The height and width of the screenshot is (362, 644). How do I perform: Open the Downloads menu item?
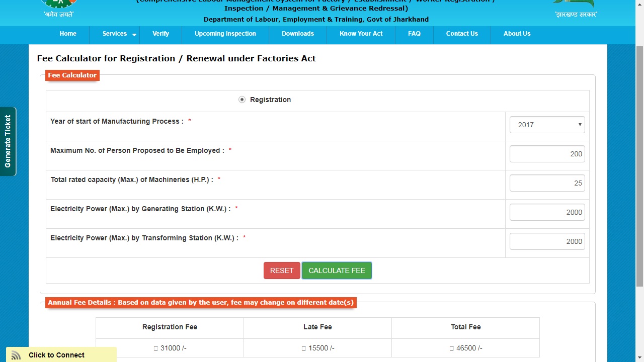click(297, 34)
